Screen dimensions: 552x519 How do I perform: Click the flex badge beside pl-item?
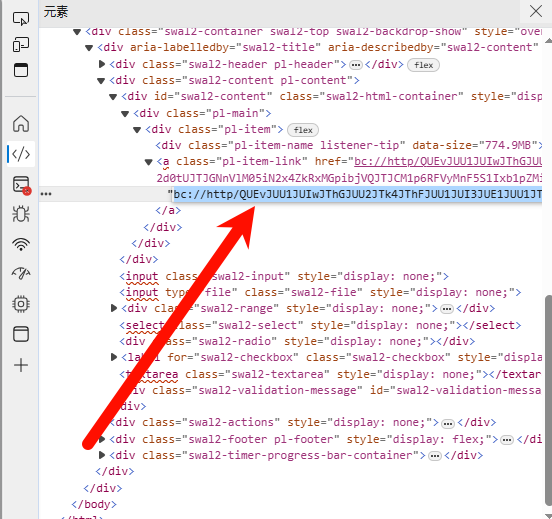(x=303, y=130)
